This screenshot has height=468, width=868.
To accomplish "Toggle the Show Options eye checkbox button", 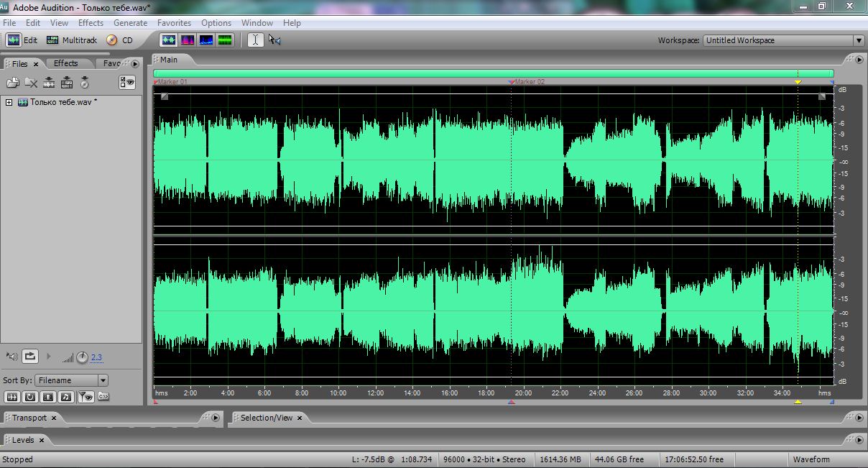I will pos(127,83).
